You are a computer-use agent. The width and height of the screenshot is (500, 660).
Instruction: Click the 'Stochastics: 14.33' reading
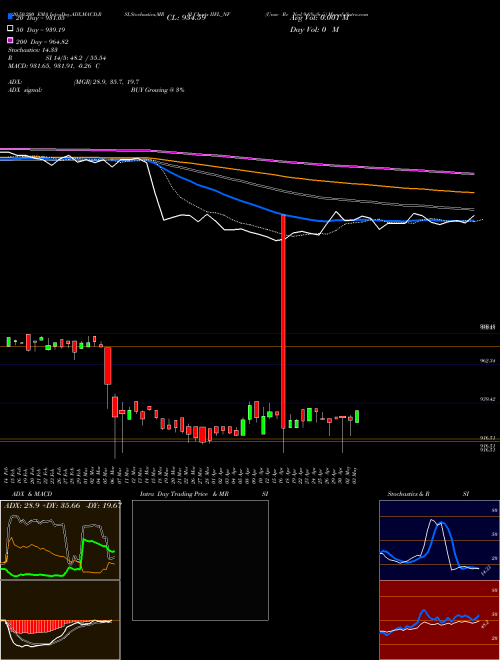coord(33,50)
